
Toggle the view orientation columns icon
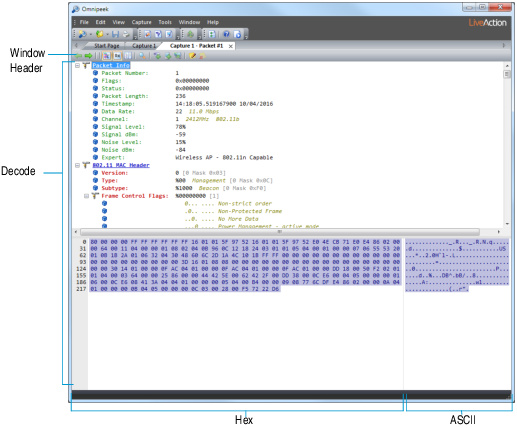tap(128, 56)
